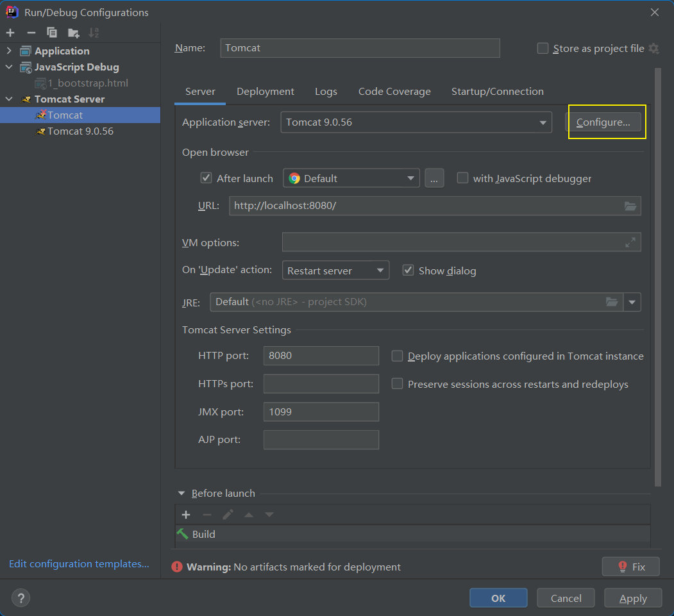
Task: Switch to the Server tab
Action: pyautogui.click(x=200, y=92)
